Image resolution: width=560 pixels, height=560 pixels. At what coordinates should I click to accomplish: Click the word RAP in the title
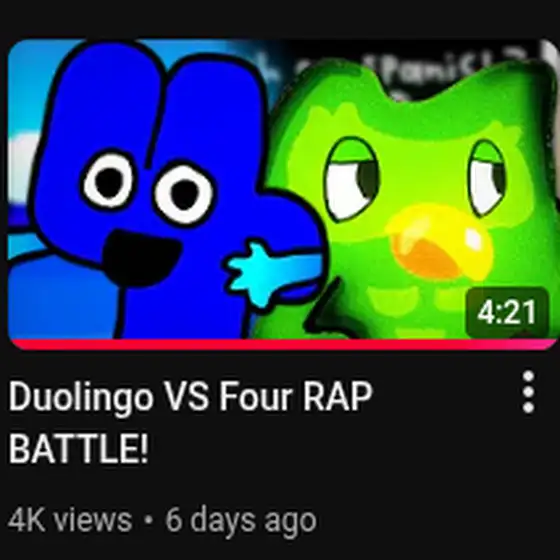tap(338, 396)
